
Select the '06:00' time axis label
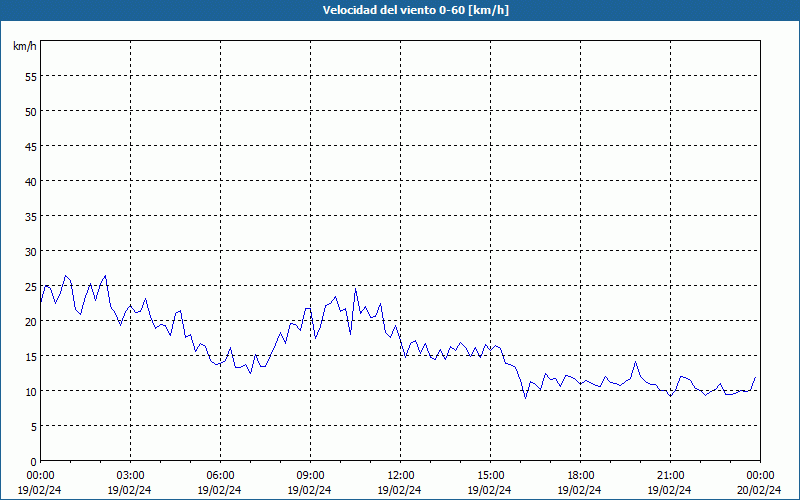click(220, 476)
